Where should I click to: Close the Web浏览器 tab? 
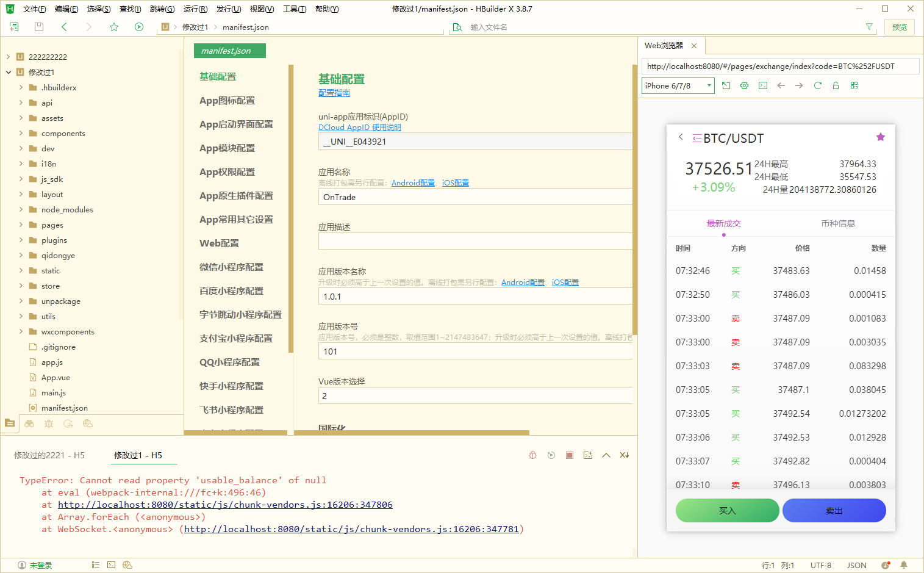694,46
